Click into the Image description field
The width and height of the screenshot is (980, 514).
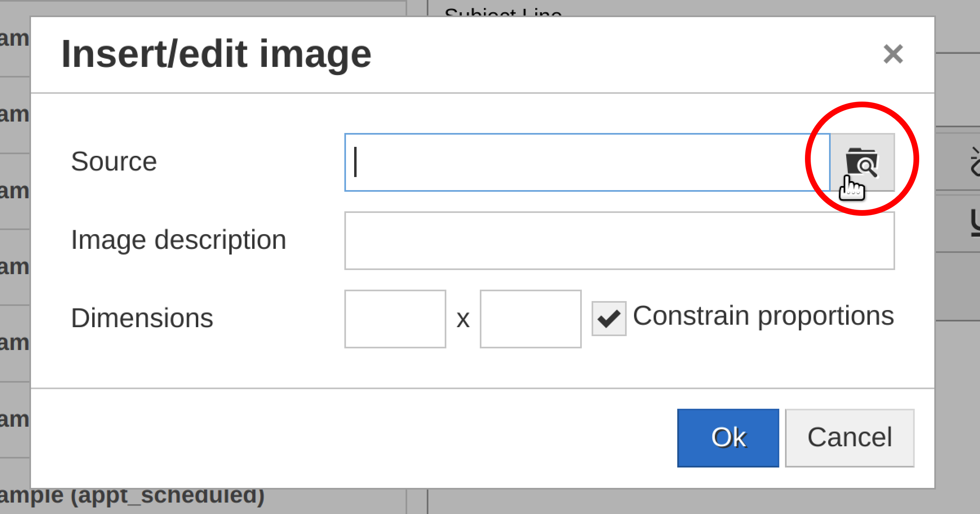coord(619,241)
